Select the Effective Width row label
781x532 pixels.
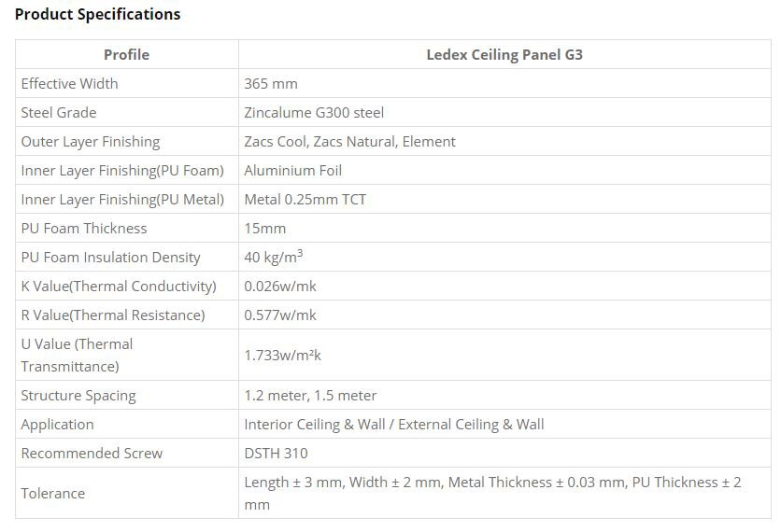point(70,83)
